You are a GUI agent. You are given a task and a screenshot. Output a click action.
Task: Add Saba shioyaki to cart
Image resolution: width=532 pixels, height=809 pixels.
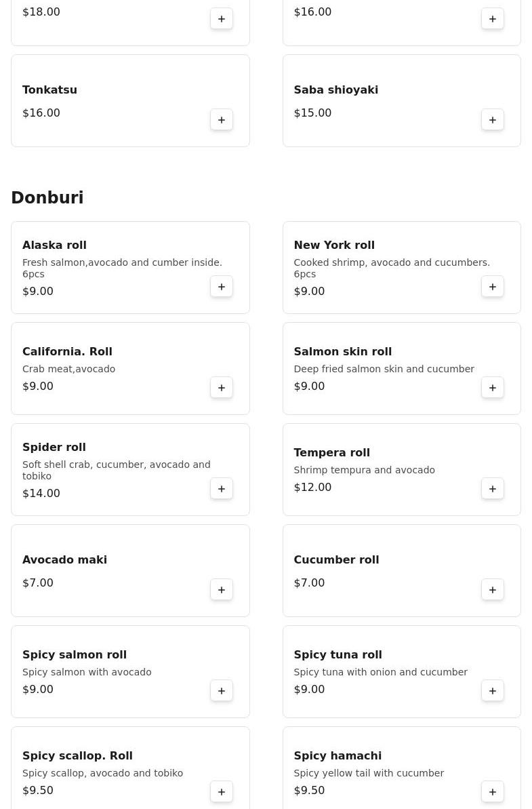pos(493,120)
